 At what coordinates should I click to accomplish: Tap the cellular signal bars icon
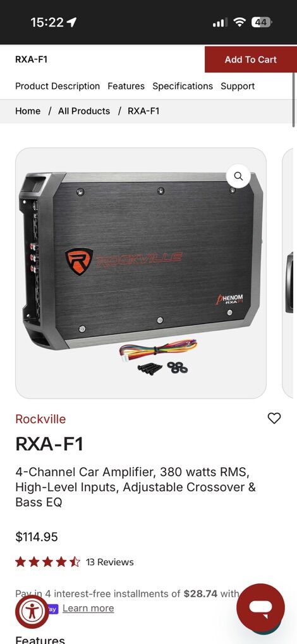click(220, 23)
